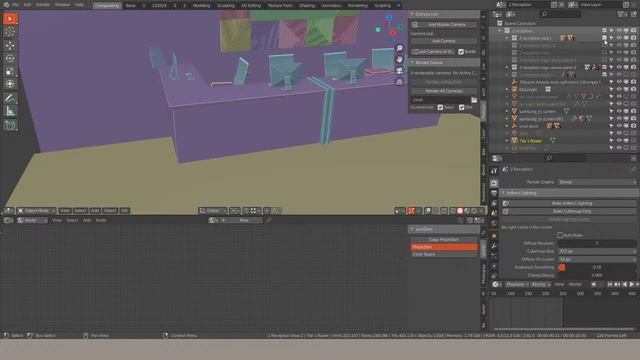This screenshot has height=360, width=640.
Task: Toggle camera view gizmo icon
Action: [x=400, y=70]
